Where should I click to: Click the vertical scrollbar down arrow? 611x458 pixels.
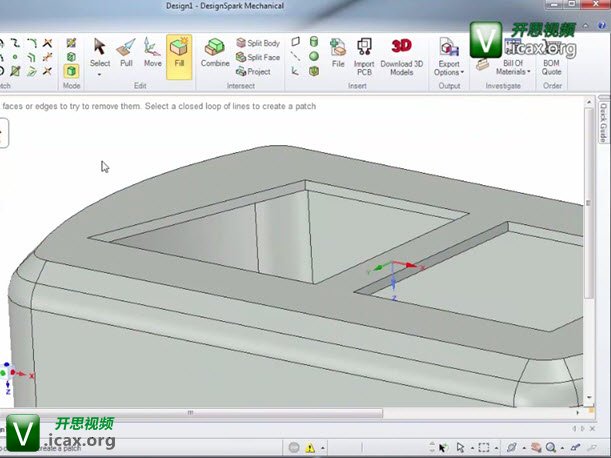[x=589, y=398]
